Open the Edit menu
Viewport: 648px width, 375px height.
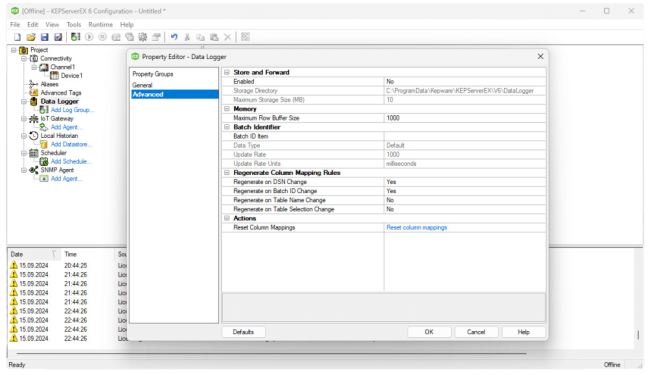point(33,25)
